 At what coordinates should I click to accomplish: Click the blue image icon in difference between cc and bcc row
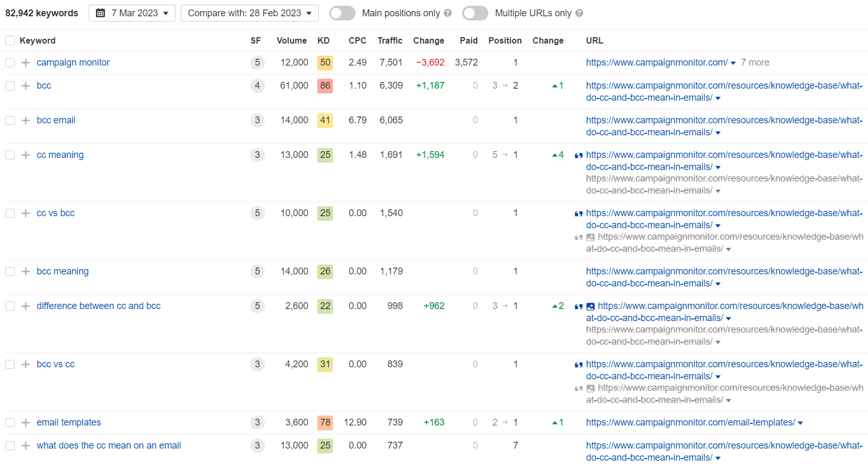click(x=591, y=306)
